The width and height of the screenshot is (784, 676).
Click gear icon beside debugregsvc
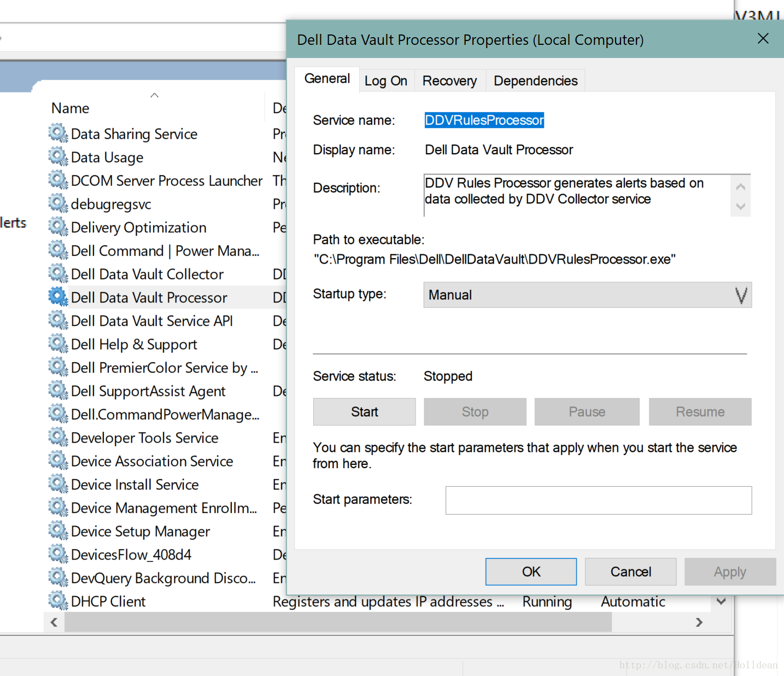point(58,203)
